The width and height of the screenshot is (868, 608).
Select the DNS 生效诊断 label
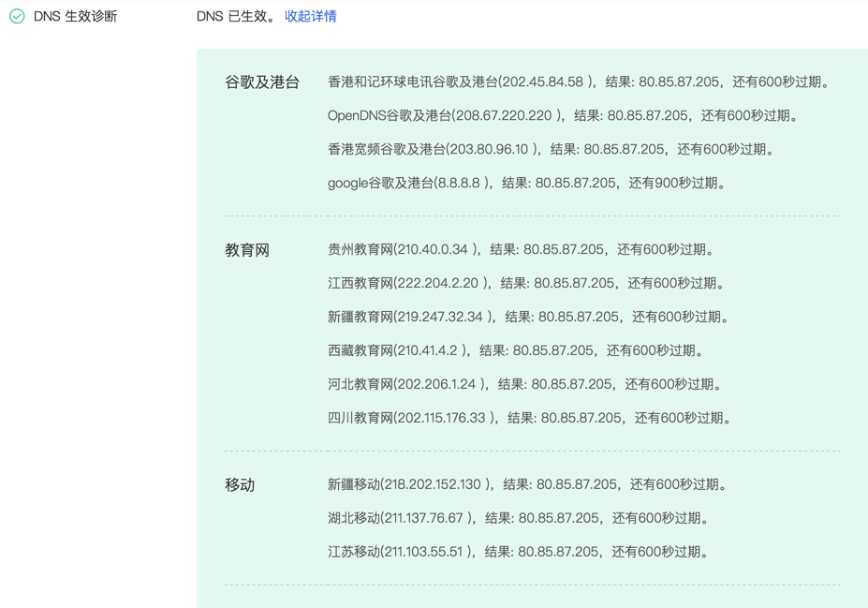tap(75, 16)
